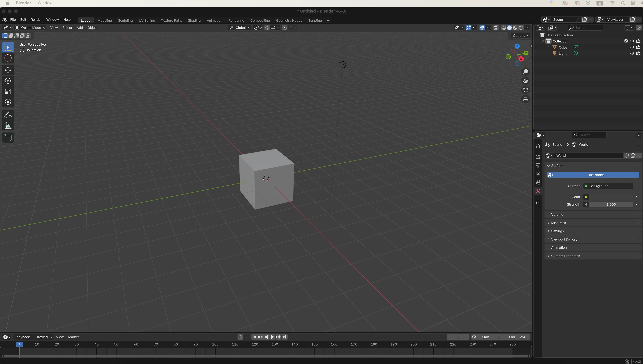The image size is (643, 364).
Task: Open the Shading workspace tab
Action: 194,20
